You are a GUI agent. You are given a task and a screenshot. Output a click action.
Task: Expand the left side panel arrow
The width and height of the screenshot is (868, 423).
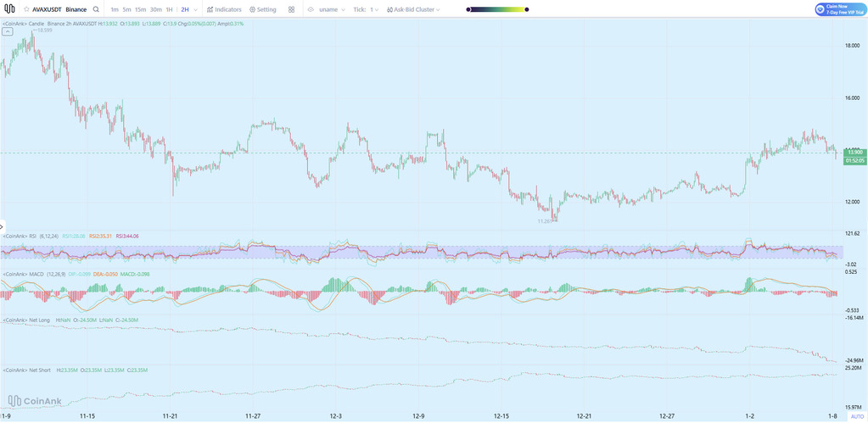tap(3, 227)
